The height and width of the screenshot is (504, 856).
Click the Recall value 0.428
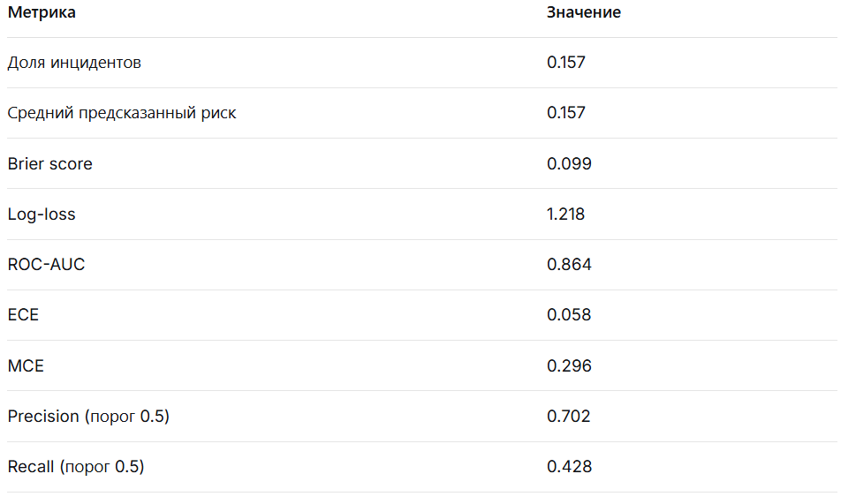pyautogui.click(x=570, y=466)
